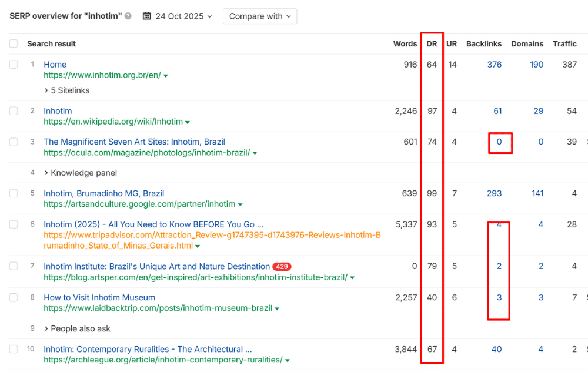
Task: Open dropdown arrow after ocula.com URL
Action: (x=255, y=153)
